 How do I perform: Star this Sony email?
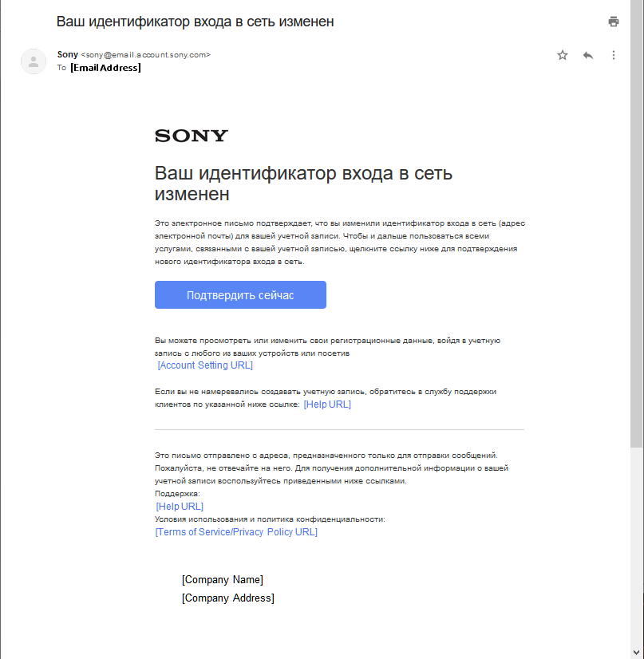pyautogui.click(x=563, y=55)
